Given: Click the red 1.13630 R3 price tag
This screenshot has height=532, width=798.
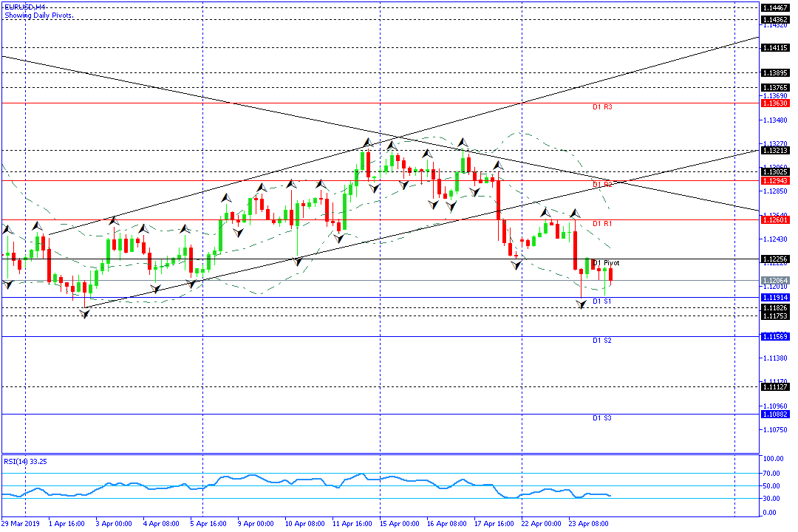Looking at the screenshot, I should coord(774,103).
